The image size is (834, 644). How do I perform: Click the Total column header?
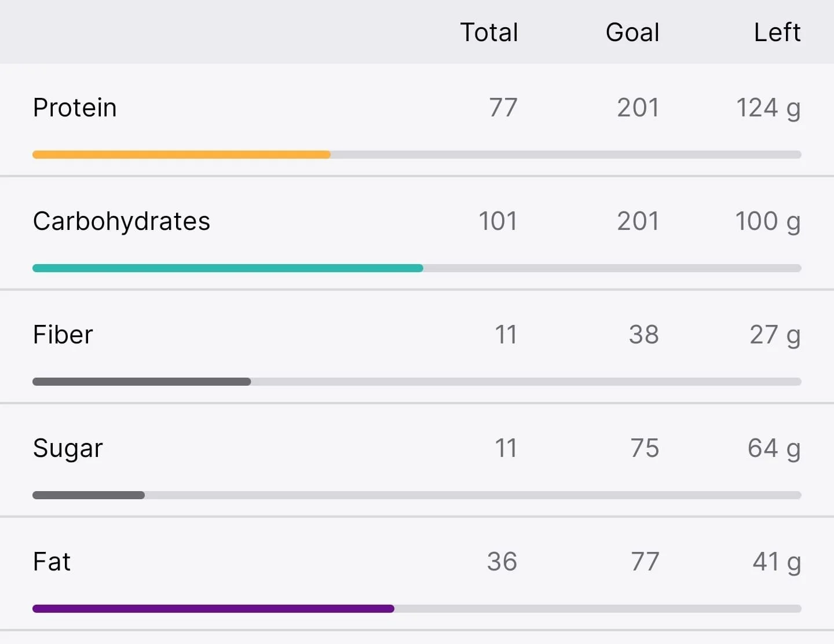(489, 32)
